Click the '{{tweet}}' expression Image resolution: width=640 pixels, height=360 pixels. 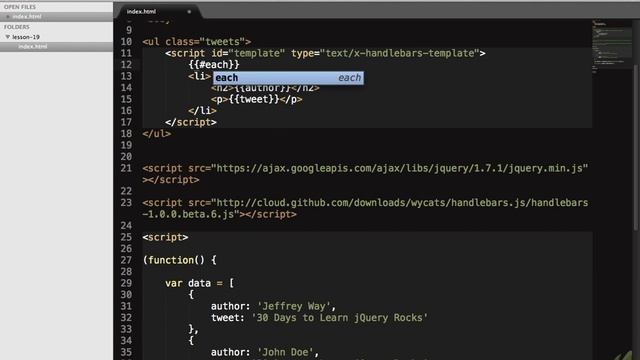(x=254, y=99)
